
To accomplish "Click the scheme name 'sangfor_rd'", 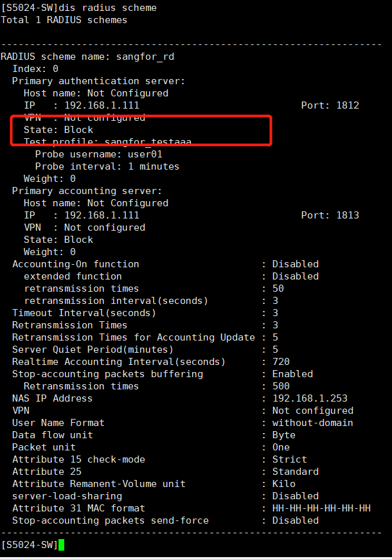I will [145, 57].
